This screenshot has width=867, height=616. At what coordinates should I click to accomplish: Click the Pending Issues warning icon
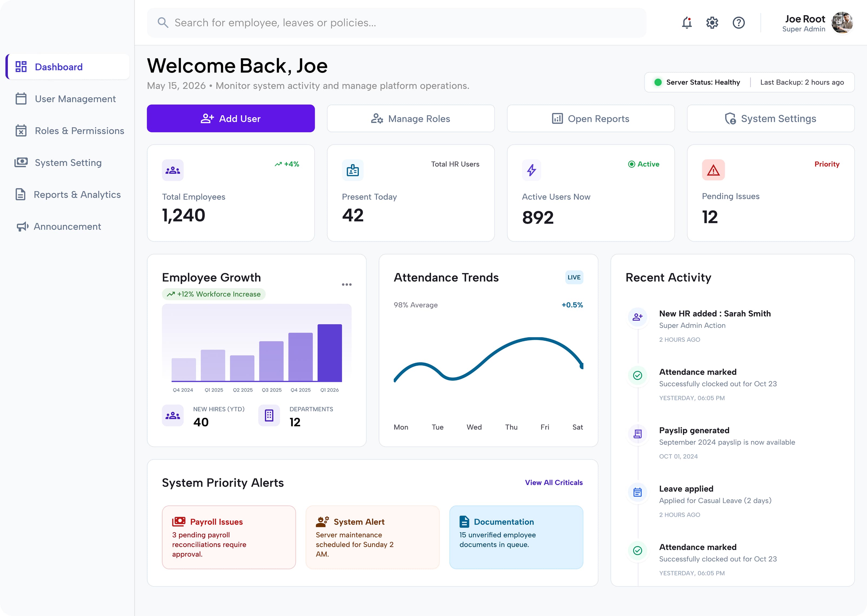click(713, 170)
